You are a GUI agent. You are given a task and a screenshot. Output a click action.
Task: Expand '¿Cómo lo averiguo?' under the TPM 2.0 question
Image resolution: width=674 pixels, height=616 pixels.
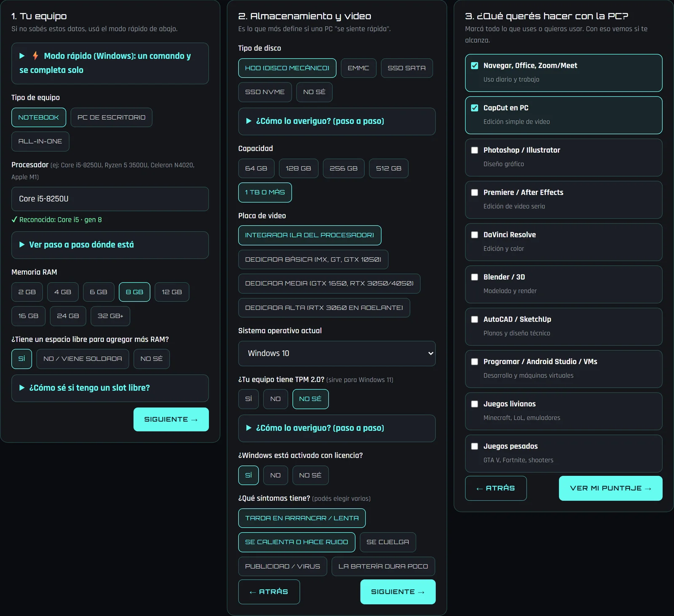[x=337, y=428]
